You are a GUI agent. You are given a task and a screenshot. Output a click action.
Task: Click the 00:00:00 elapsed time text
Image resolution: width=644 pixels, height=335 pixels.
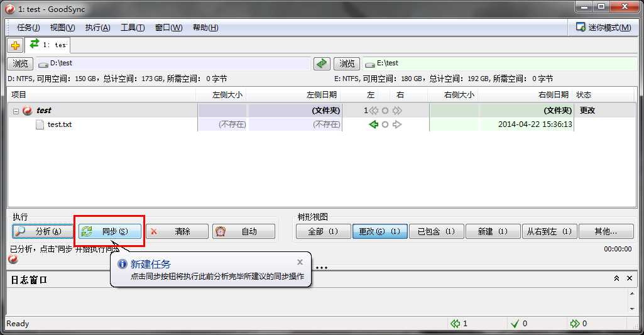coord(618,249)
